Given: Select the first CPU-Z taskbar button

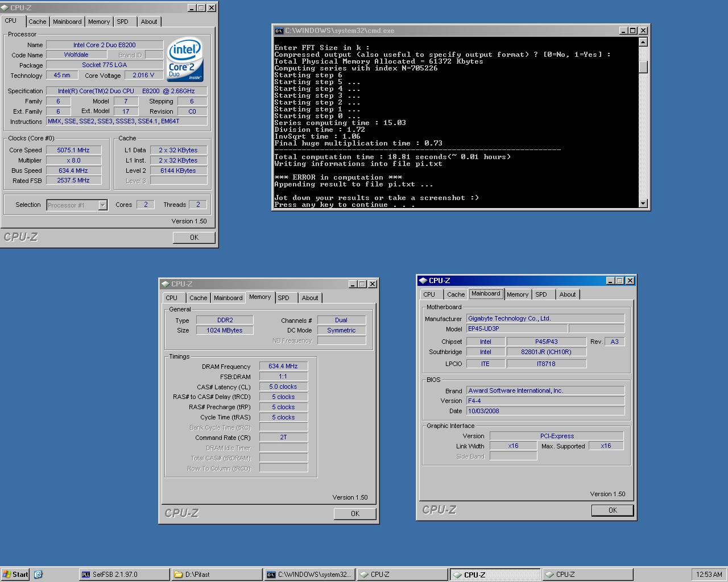Looking at the screenshot, I should [x=403, y=575].
